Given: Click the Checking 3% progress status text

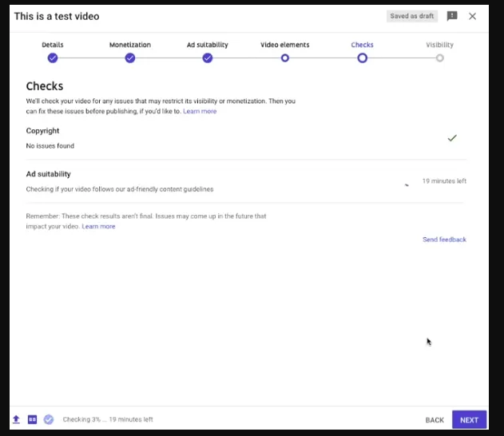Looking at the screenshot, I should pos(108,419).
